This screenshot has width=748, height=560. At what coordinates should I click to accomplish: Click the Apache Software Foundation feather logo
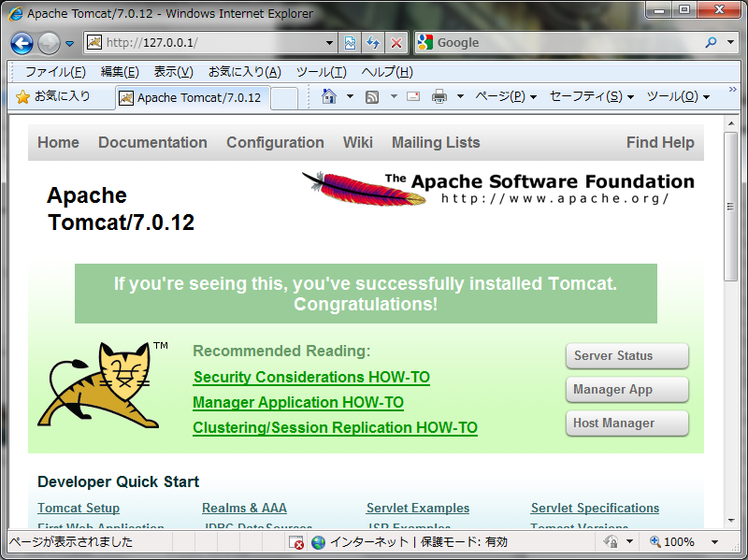(x=498, y=189)
